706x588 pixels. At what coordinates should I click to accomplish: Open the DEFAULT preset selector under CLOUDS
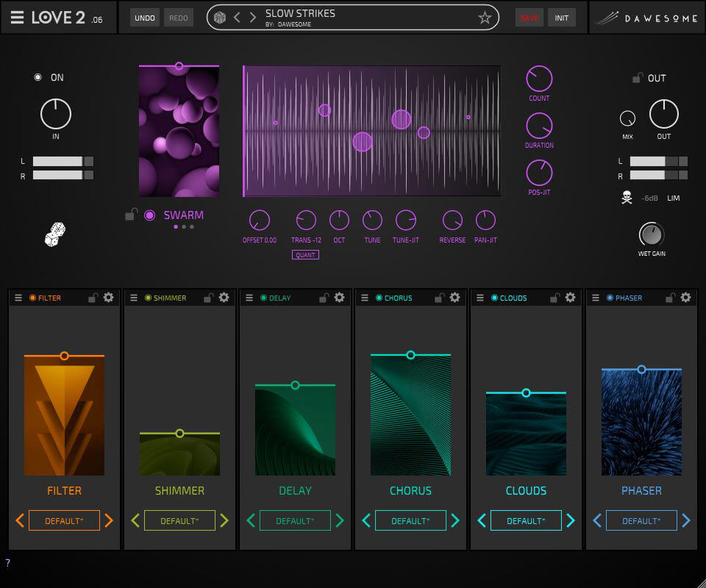tap(526, 520)
